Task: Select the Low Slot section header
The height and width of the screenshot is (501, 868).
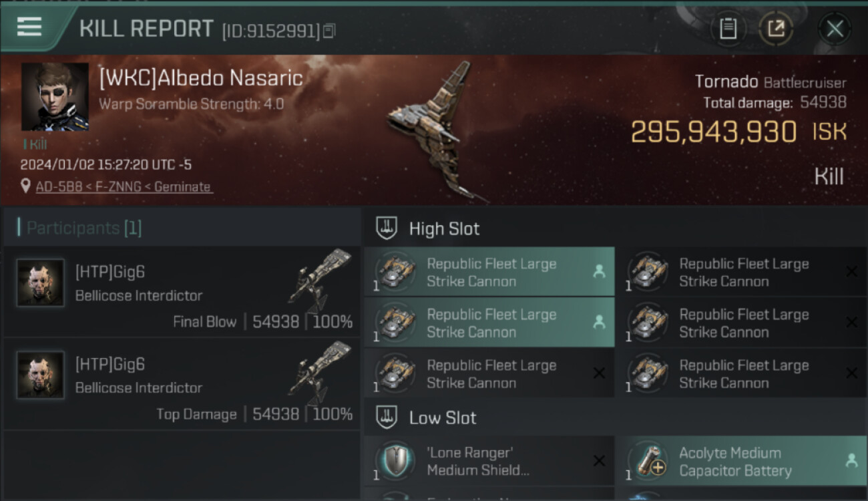Action: tap(442, 418)
